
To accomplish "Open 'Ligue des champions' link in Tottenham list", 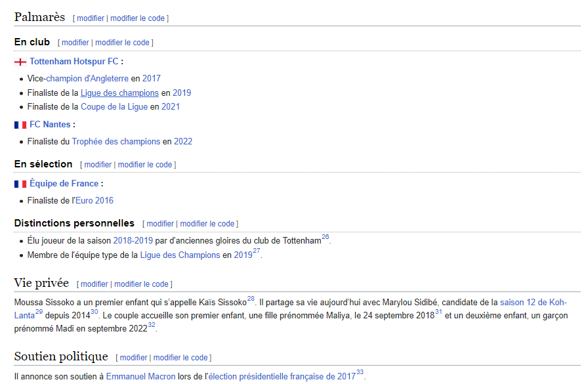I will click(x=119, y=93).
